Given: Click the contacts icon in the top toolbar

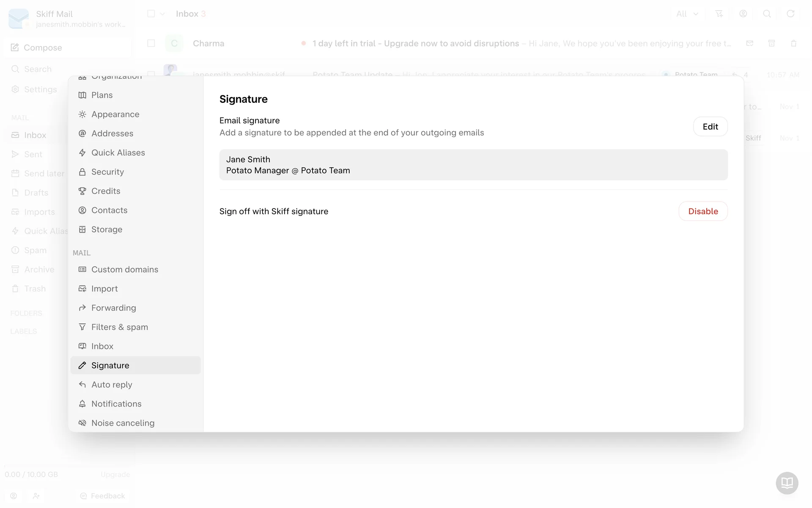Looking at the screenshot, I should pyautogui.click(x=743, y=14).
